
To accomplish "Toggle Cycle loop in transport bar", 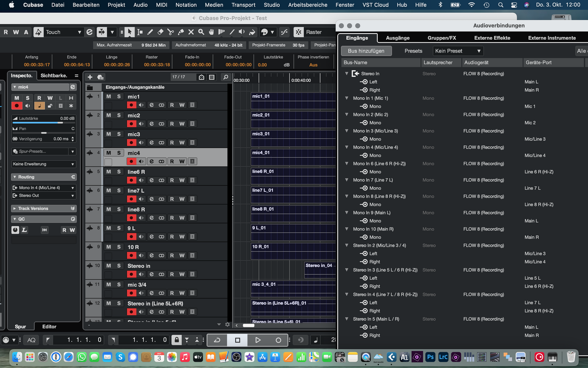I will click(x=217, y=340).
